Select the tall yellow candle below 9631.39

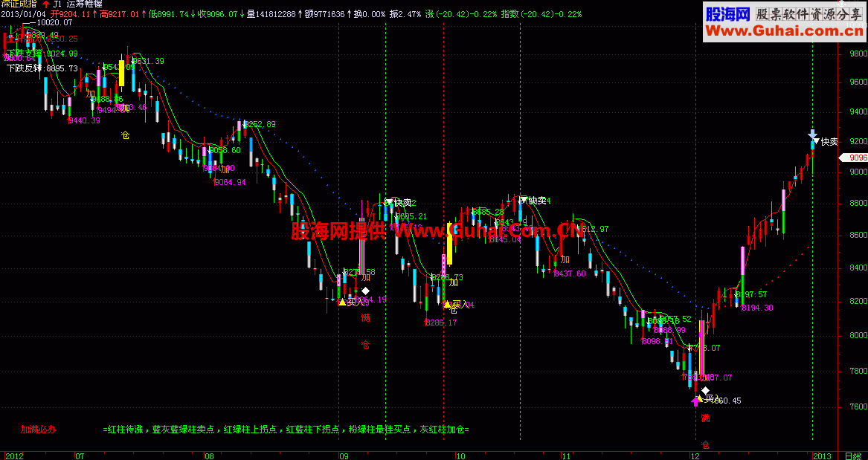(x=122, y=71)
